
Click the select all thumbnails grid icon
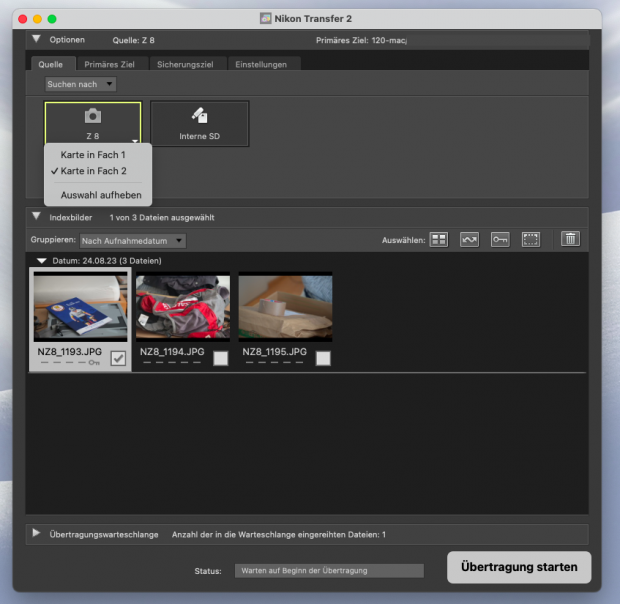pyautogui.click(x=439, y=240)
